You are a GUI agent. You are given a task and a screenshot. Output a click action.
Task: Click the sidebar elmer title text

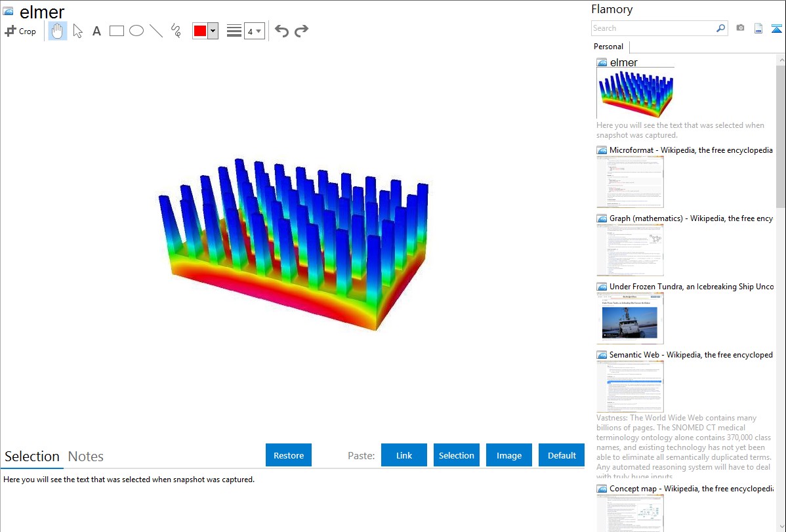point(623,62)
